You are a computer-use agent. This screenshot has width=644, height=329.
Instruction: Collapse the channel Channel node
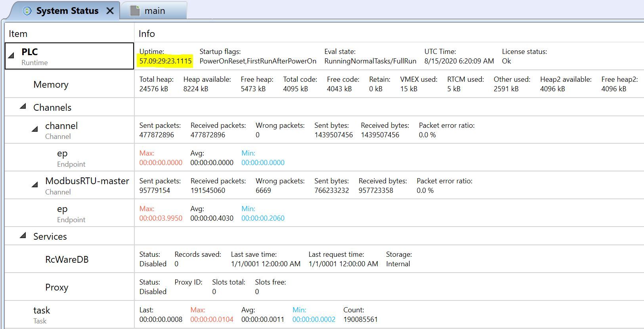pos(35,129)
